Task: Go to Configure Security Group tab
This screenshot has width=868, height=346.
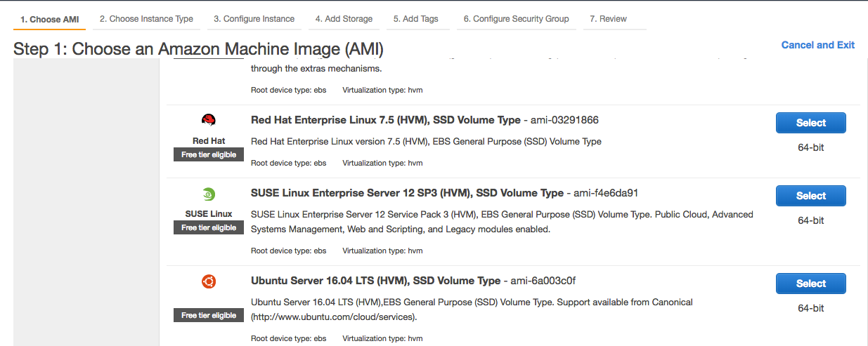Action: click(516, 19)
